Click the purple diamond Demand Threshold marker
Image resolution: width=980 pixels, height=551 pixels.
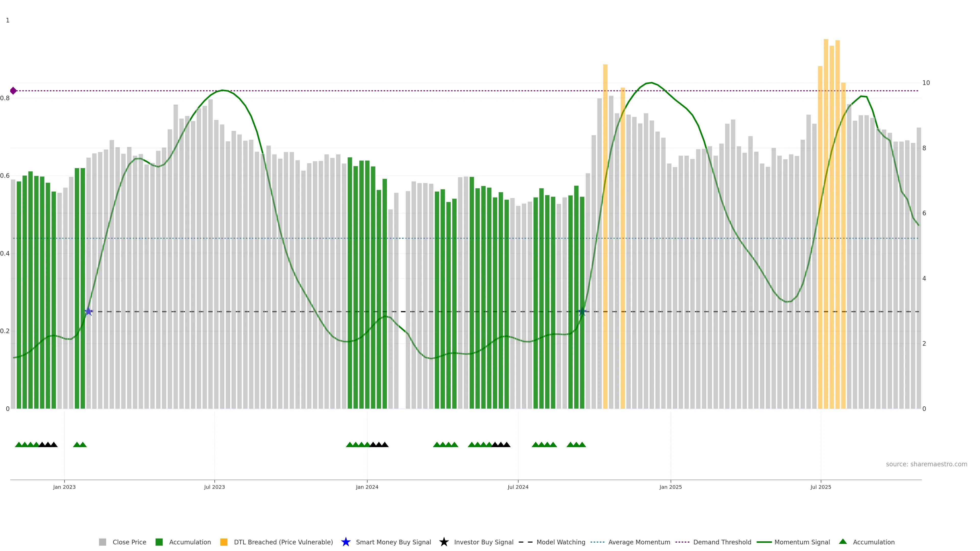(x=13, y=91)
